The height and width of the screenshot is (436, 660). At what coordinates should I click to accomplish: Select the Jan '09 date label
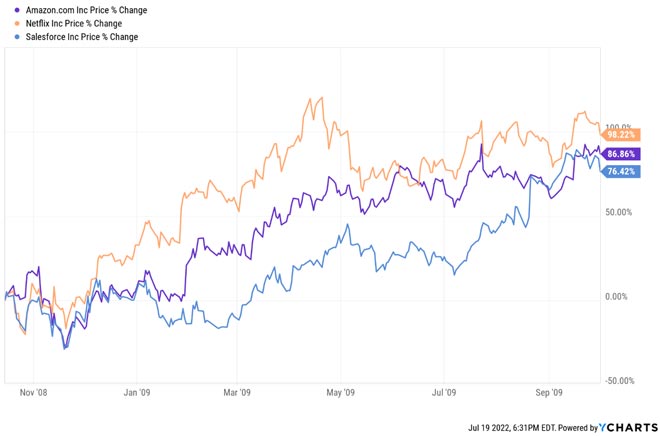click(x=137, y=393)
